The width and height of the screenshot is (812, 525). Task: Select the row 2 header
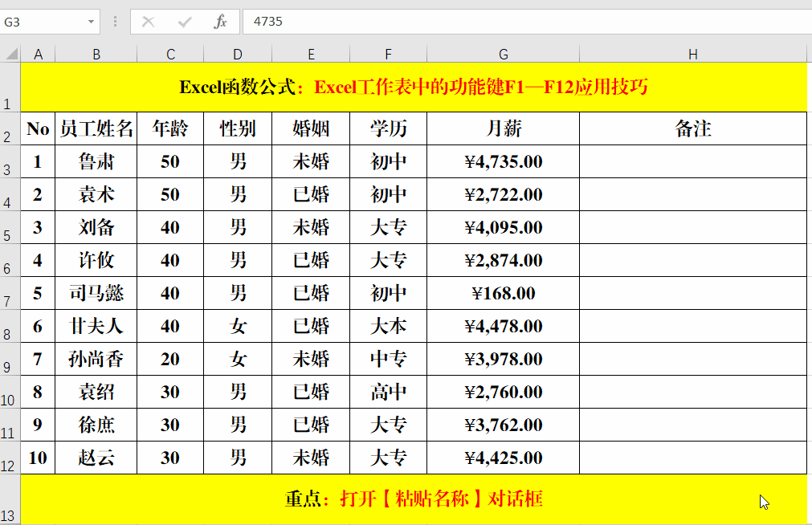pyautogui.click(x=10, y=128)
